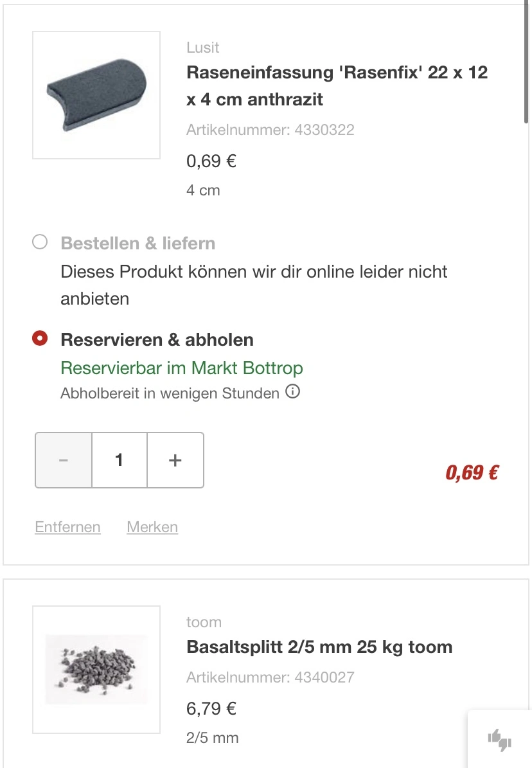Click the green Reservierbar im Markt Bottrop text
Screen dimensions: 532x768
click(x=182, y=368)
